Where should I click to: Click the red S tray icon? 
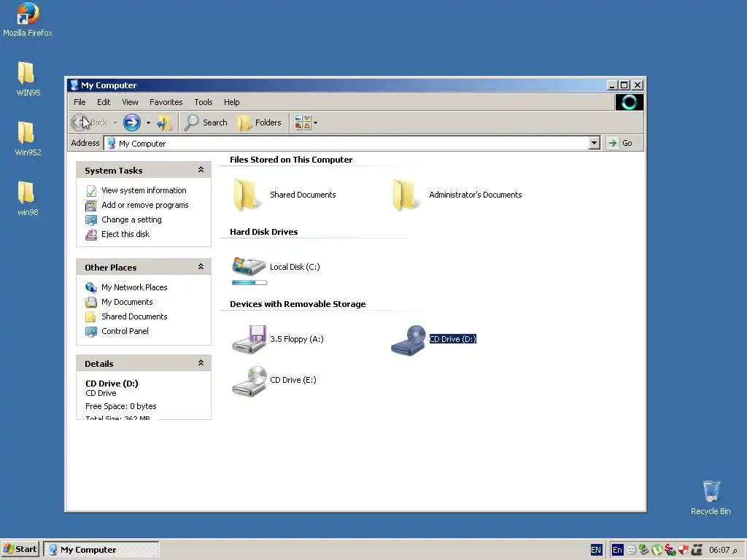pos(670,550)
